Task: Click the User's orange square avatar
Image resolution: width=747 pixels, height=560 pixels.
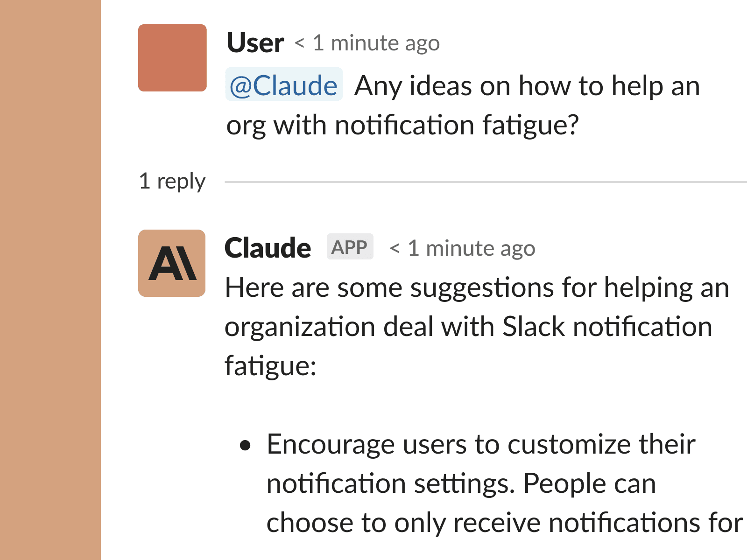Action: (172, 58)
